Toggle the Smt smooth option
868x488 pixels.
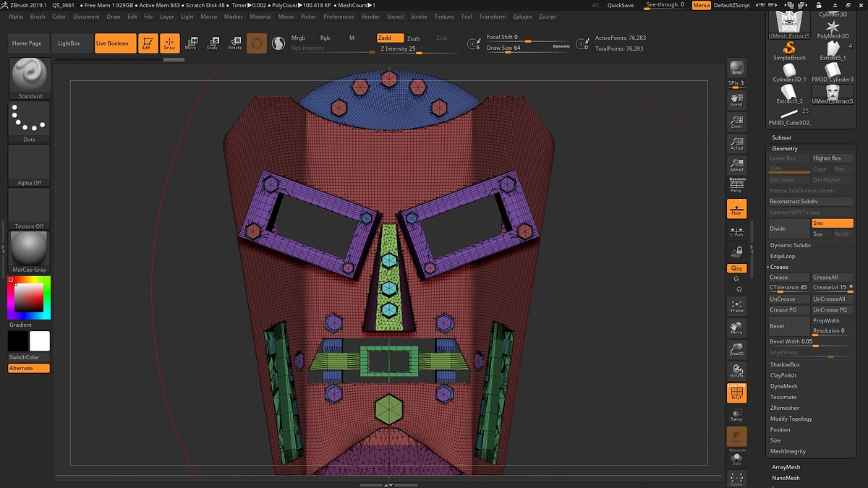833,223
